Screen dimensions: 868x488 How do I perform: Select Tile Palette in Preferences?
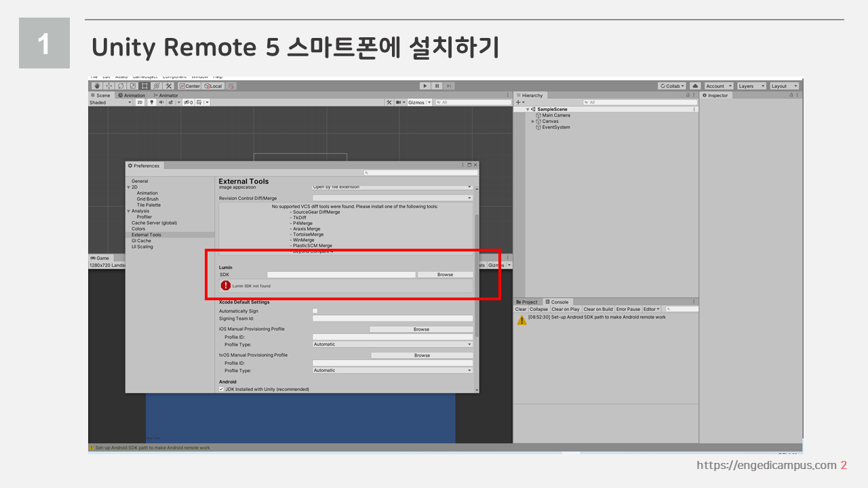(x=149, y=205)
